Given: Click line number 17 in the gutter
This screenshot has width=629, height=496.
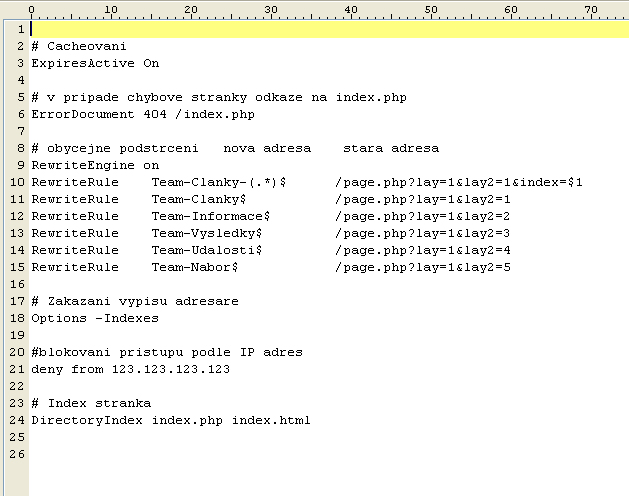Looking at the screenshot, I should coord(17,301).
